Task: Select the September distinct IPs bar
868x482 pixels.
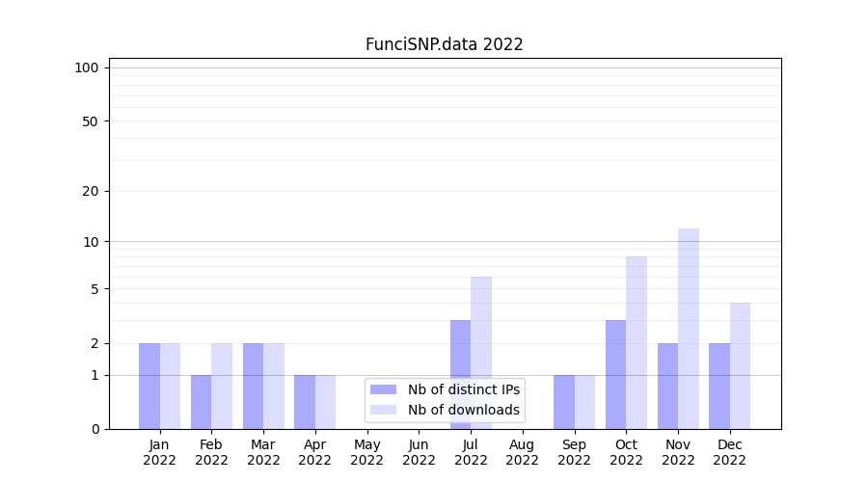Action: 564,402
